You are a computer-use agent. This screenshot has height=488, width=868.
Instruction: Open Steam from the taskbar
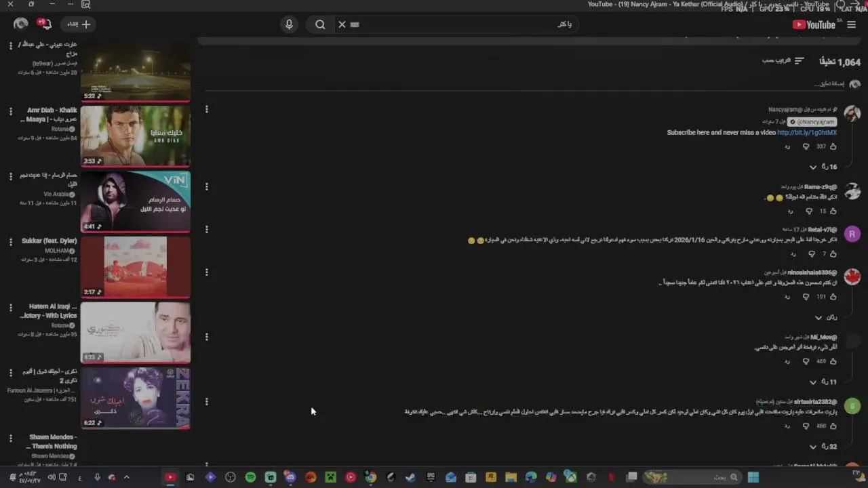click(410, 477)
